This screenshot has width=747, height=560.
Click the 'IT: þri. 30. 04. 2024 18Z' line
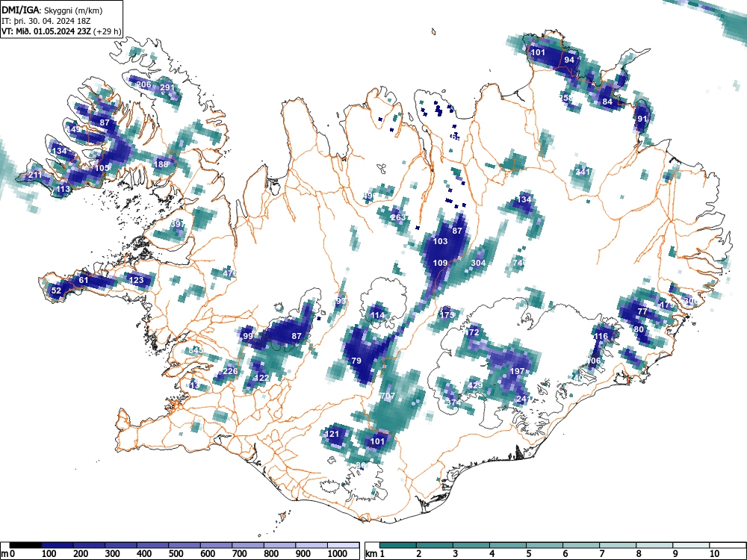[46, 21]
